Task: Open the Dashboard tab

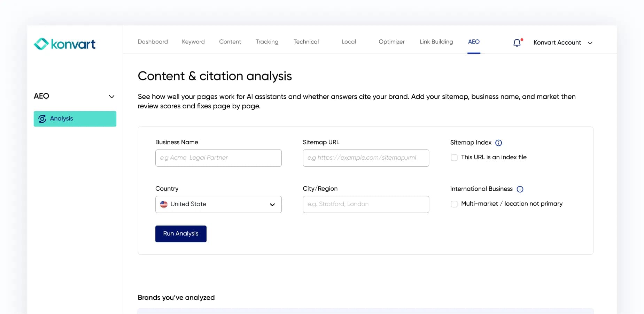Action: (153, 41)
